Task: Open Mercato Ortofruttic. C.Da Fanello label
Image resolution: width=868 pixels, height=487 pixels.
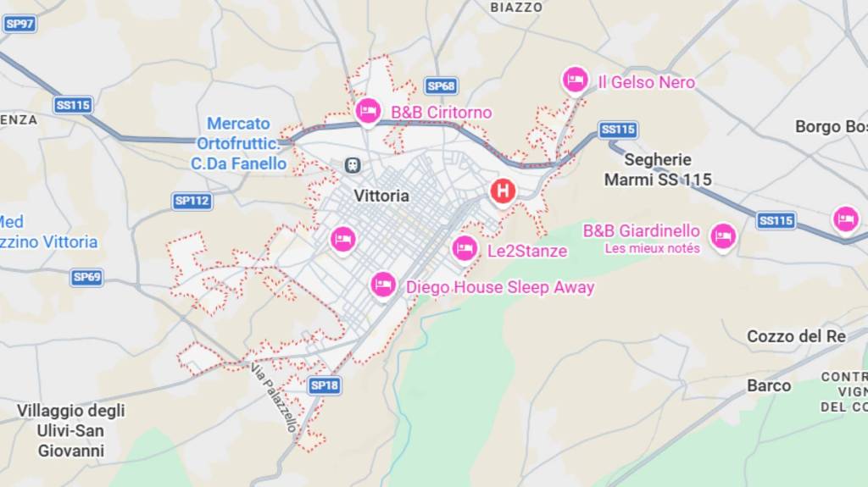Action: (238, 143)
